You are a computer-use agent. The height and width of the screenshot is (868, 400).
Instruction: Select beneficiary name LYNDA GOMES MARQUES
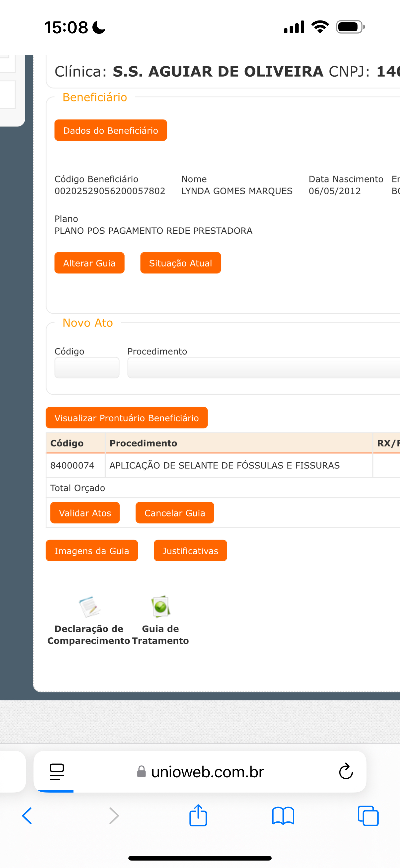click(237, 191)
